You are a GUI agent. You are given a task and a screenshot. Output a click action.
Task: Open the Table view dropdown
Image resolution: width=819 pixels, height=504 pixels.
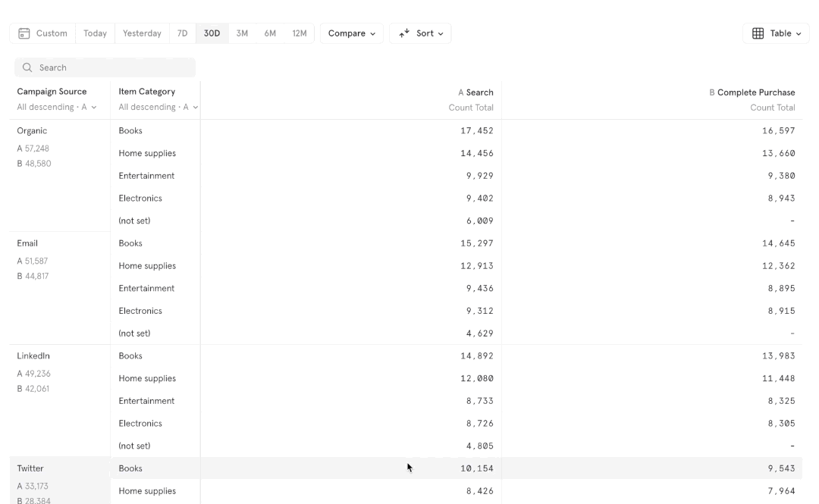[x=776, y=33]
